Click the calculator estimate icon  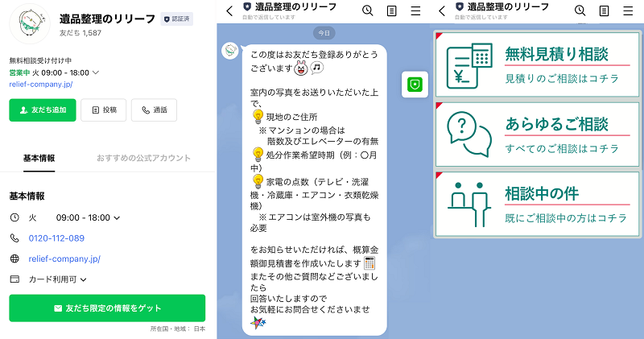point(469,66)
